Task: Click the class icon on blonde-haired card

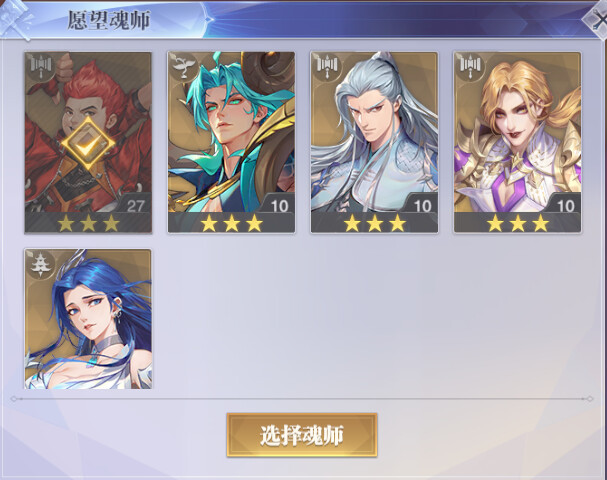Action: (x=471, y=66)
